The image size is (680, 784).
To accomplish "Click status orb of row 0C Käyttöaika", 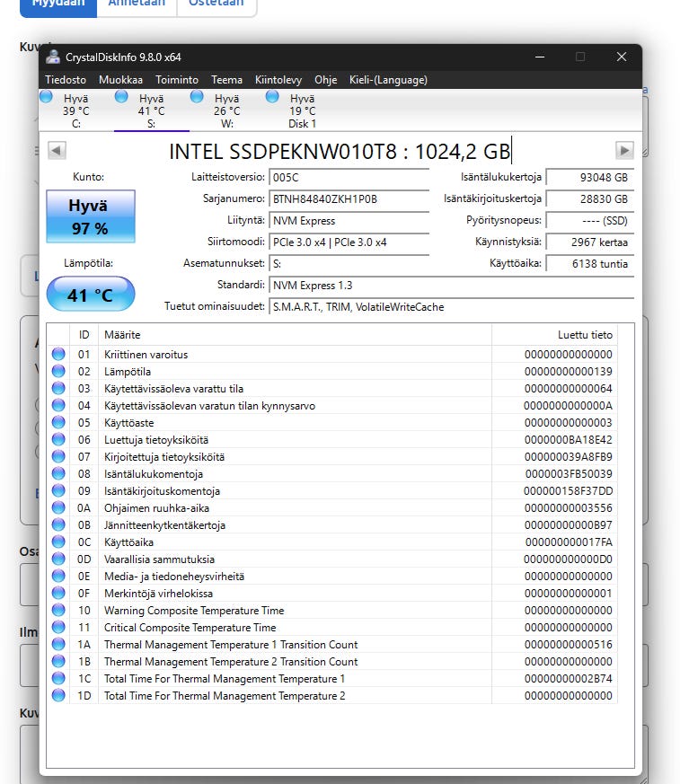I will (58, 542).
